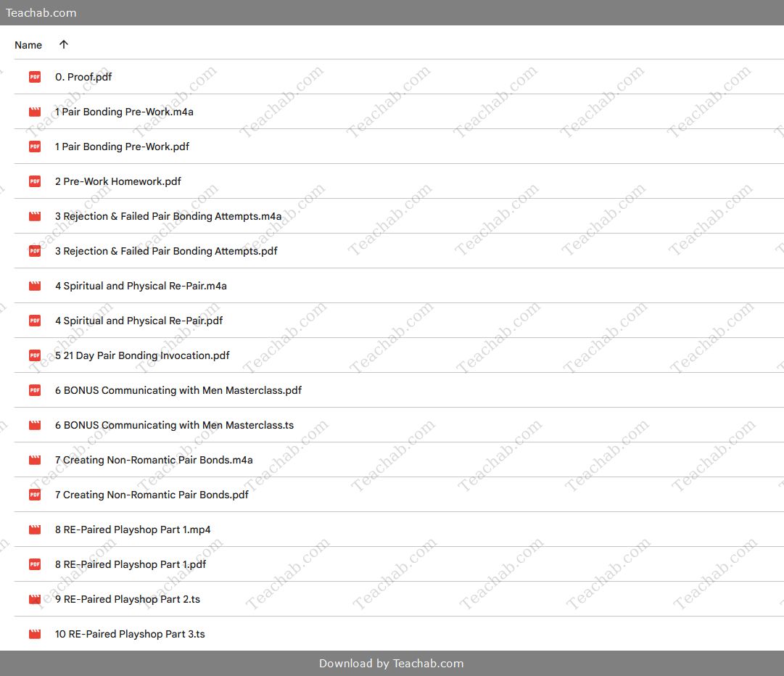The width and height of the screenshot is (784, 676).
Task: Play 7 Creating Non-Romantic Pair Bonds.m4a
Action: coord(154,460)
